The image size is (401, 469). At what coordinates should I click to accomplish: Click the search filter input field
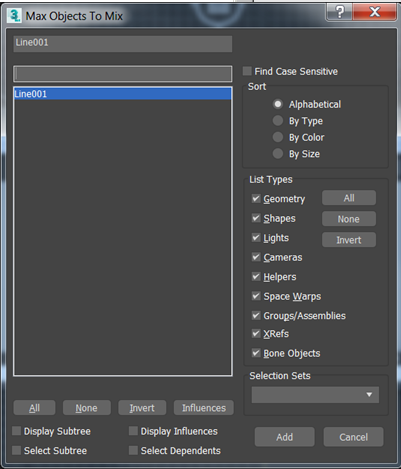(123, 74)
